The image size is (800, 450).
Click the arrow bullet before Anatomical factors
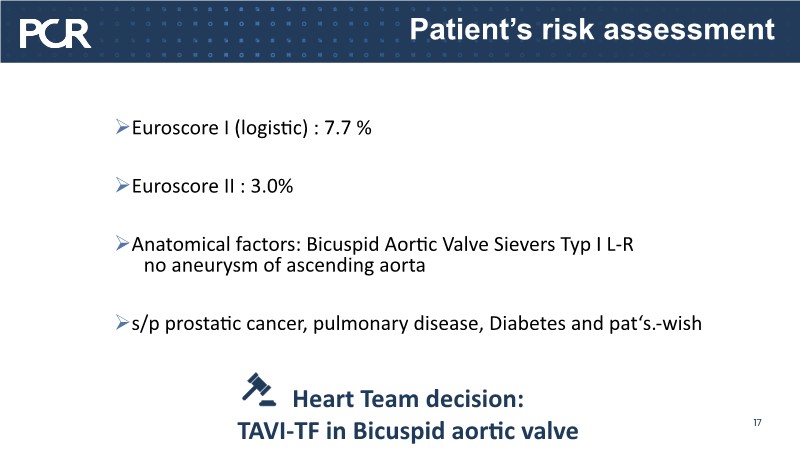point(122,243)
